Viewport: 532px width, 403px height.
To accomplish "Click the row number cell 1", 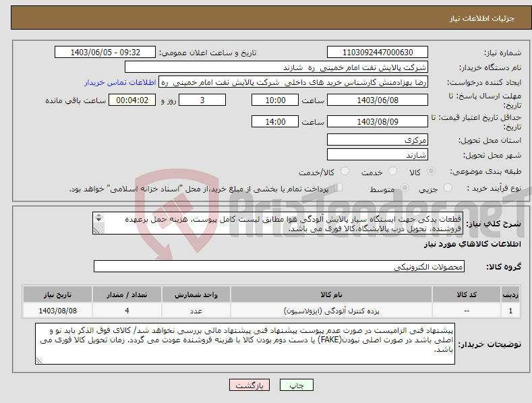I will coord(510,311).
